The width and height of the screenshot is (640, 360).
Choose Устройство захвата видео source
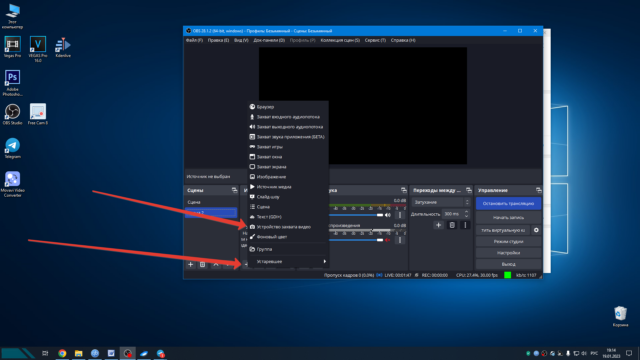[x=288, y=227]
